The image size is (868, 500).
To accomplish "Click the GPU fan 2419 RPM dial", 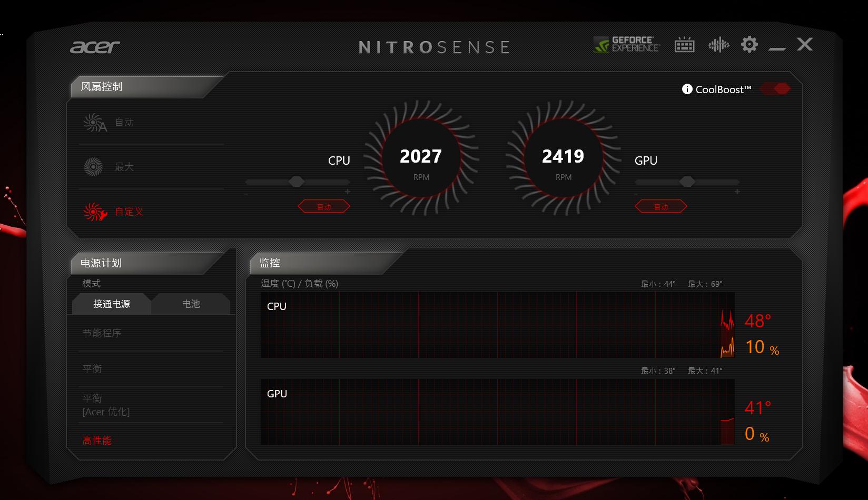I will [563, 158].
